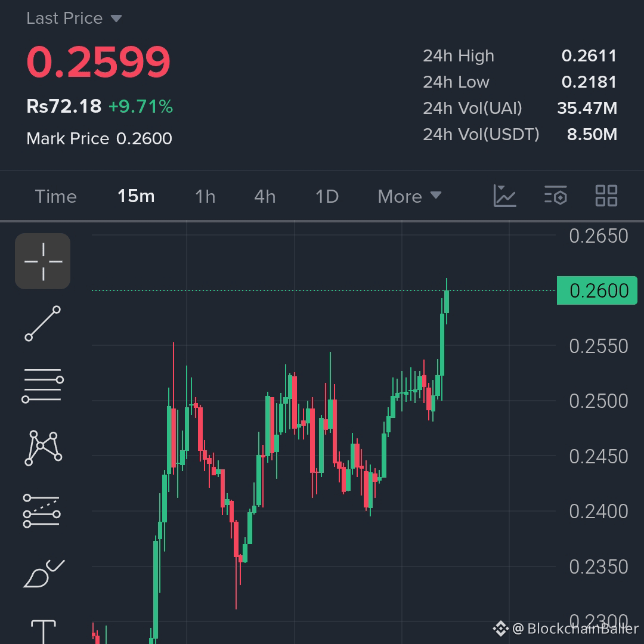Image resolution: width=644 pixels, height=644 pixels.
Task: Click the latest green candle near 0.2600
Action: coord(447,302)
